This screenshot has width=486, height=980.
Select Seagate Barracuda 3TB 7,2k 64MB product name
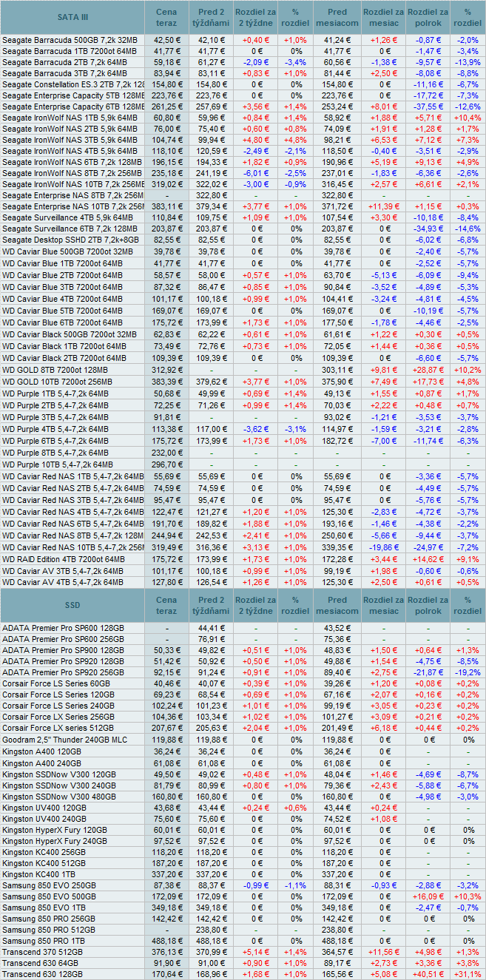tap(64, 74)
